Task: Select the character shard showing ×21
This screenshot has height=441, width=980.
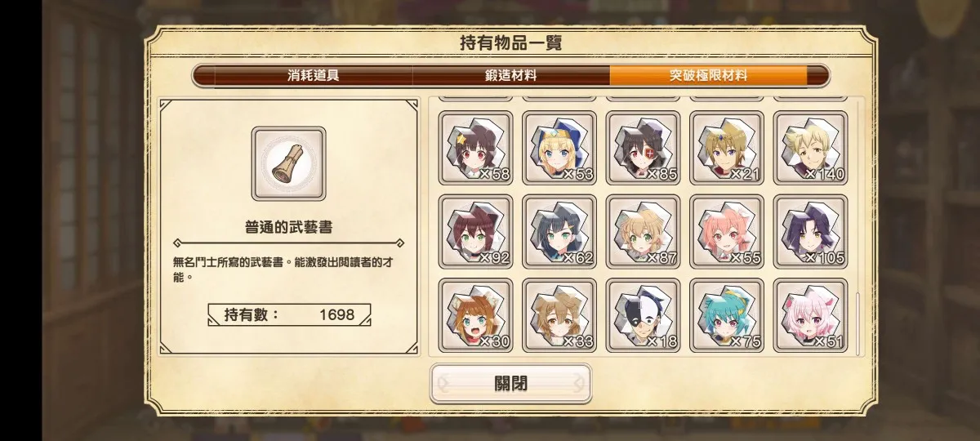Action: click(727, 149)
